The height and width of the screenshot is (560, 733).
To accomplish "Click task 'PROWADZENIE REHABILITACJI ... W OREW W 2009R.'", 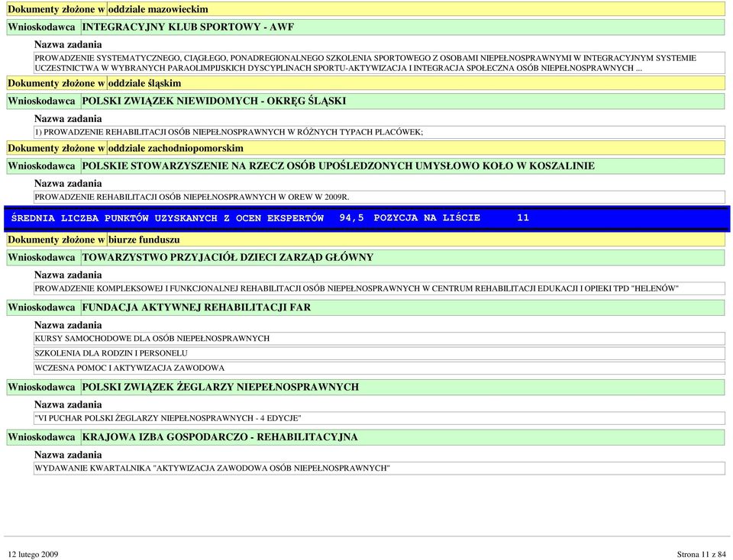I will point(379,197).
